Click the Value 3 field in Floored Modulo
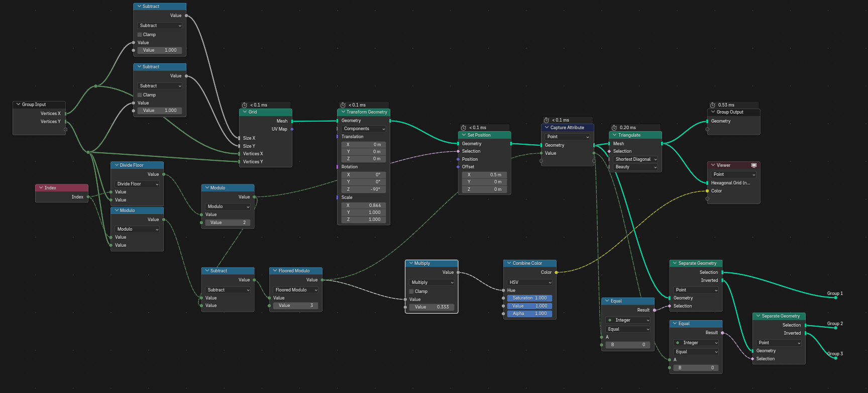Screen dimensions: 868x393 point(296,306)
